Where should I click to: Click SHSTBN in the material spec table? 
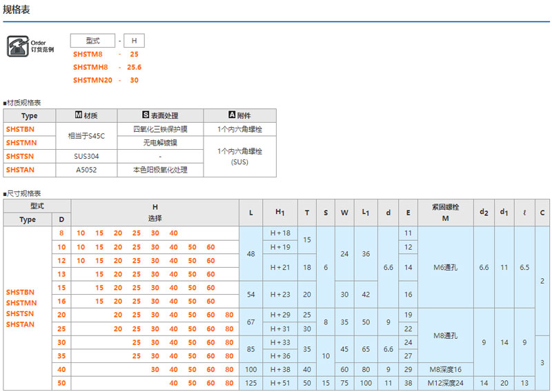tap(20, 129)
